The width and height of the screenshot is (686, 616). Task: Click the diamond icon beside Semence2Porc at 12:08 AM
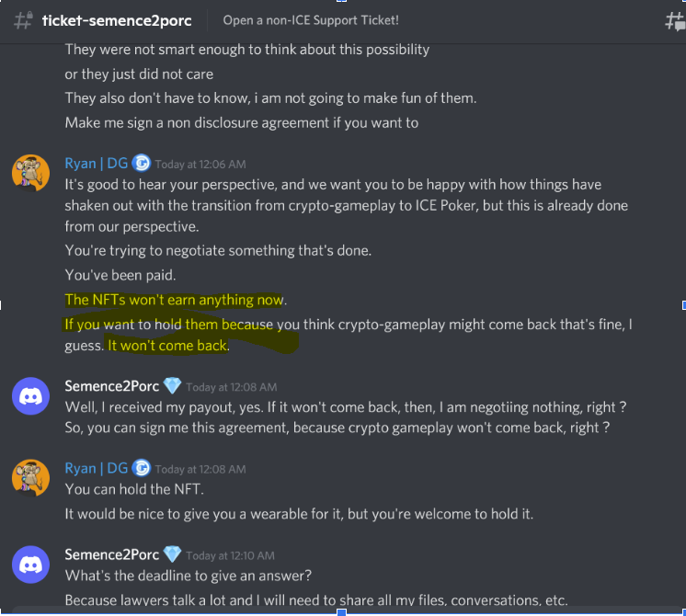172,386
